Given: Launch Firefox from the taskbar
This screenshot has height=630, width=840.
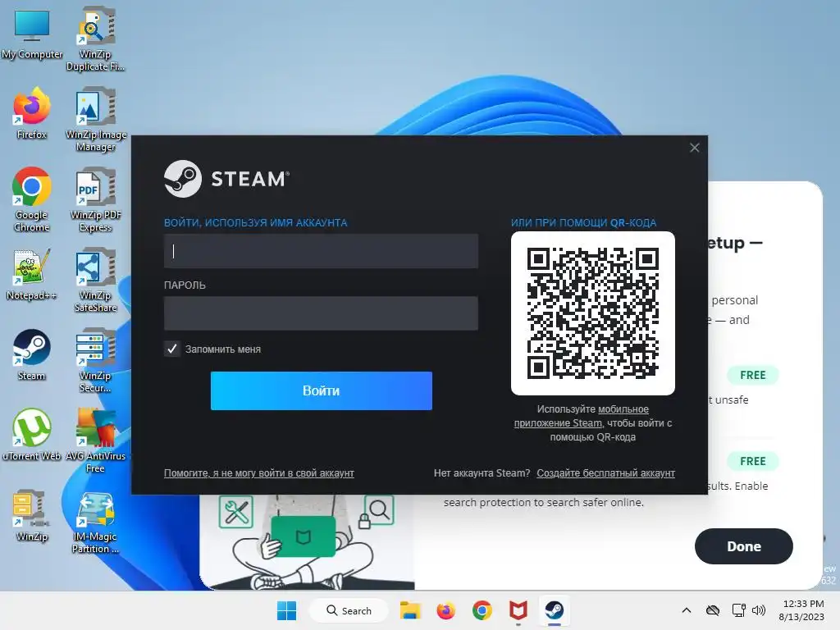Looking at the screenshot, I should 445,610.
